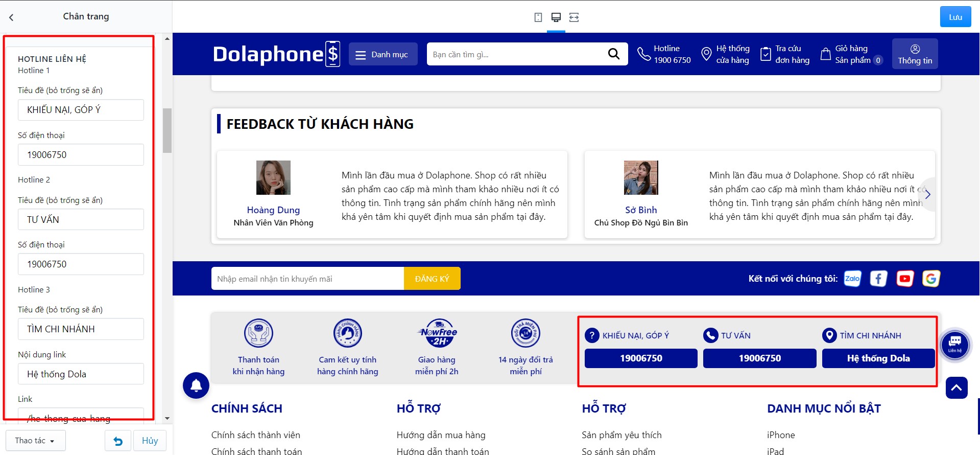Click the Hệ thống Dola button
Image resolution: width=980 pixels, height=455 pixels.
[x=878, y=358]
